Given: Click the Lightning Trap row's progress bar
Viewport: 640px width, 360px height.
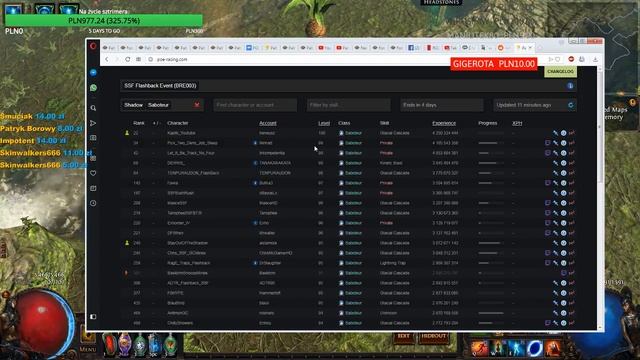Looking at the screenshot, I should coord(491,263).
